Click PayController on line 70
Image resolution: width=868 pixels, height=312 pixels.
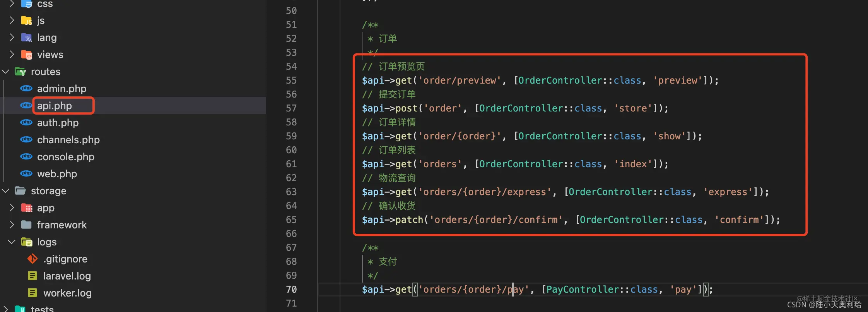click(583, 289)
